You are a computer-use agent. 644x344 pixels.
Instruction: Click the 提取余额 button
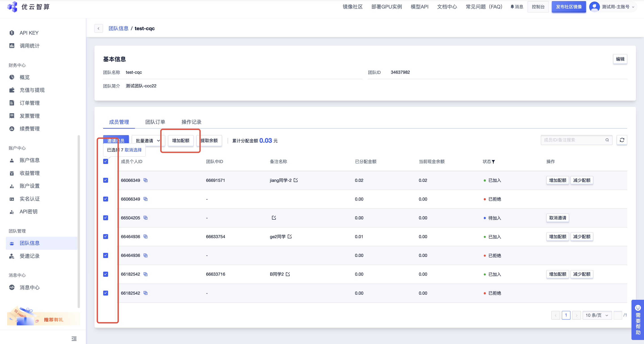pyautogui.click(x=209, y=141)
